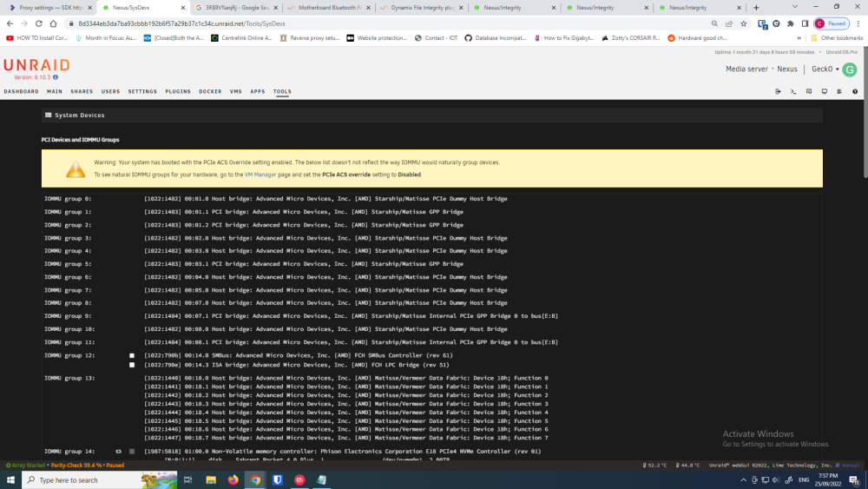
Task: Click Windows Task View icon
Action: (188, 479)
